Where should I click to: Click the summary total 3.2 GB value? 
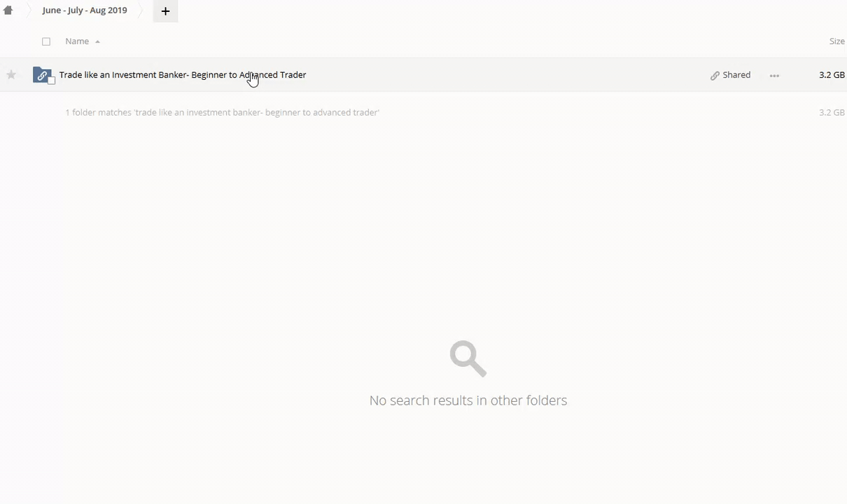[x=831, y=113]
